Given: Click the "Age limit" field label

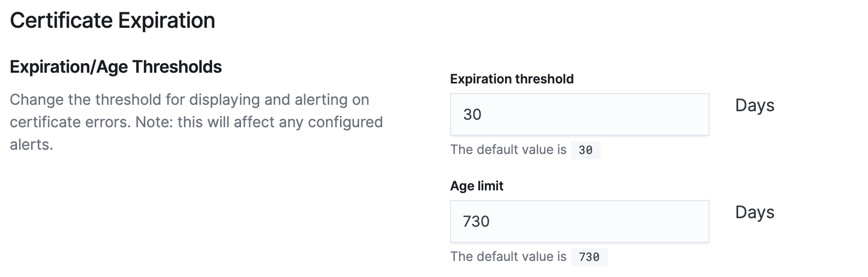Looking at the screenshot, I should 477,186.
